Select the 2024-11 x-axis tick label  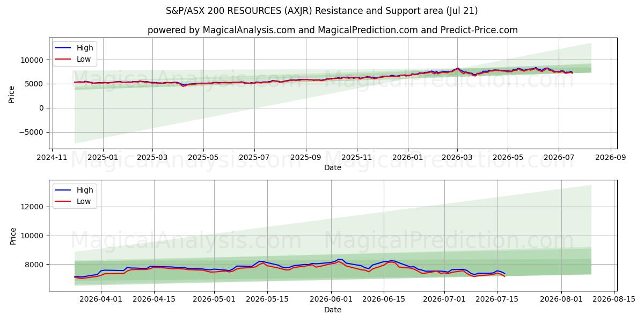(52, 158)
